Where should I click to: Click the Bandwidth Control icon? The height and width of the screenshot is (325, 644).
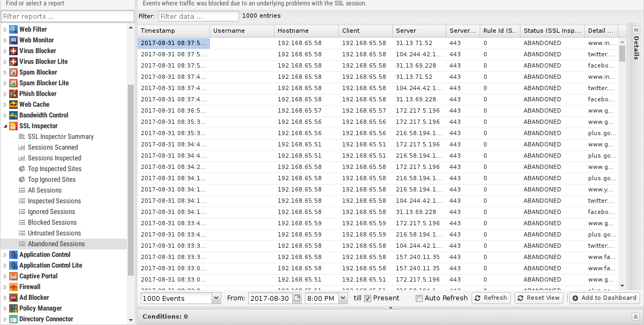pos(13,115)
